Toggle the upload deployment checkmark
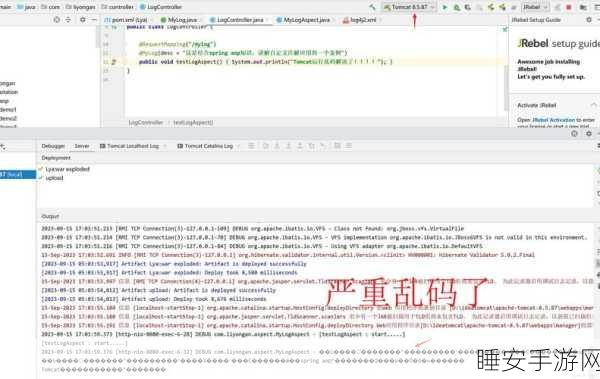 [x=41, y=178]
